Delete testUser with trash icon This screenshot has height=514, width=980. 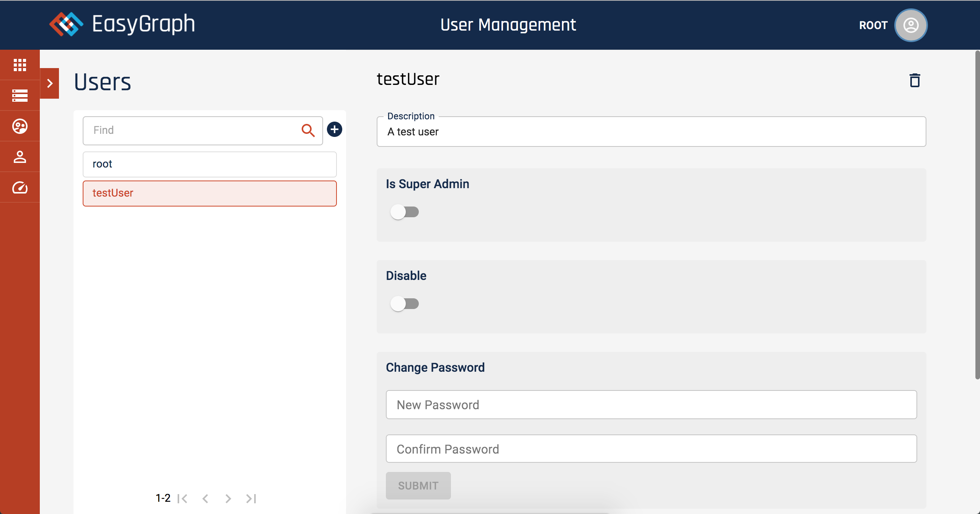(x=915, y=80)
